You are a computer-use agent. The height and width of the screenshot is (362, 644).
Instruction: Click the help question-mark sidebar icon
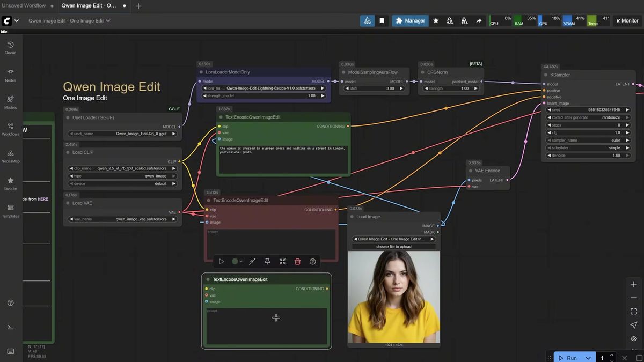[x=11, y=303]
